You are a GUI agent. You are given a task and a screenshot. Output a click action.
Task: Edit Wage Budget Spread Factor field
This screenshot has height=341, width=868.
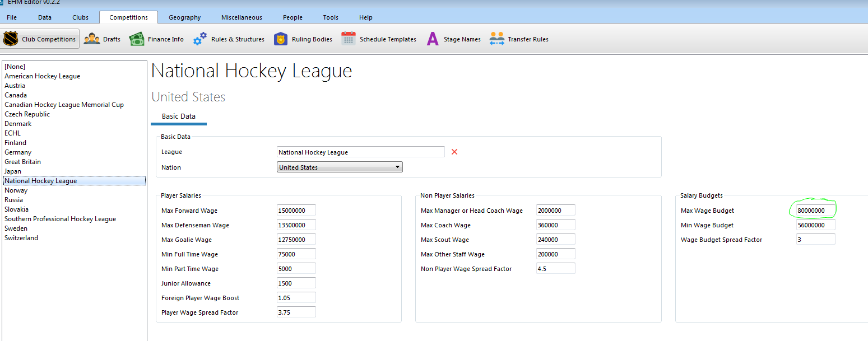(x=815, y=240)
